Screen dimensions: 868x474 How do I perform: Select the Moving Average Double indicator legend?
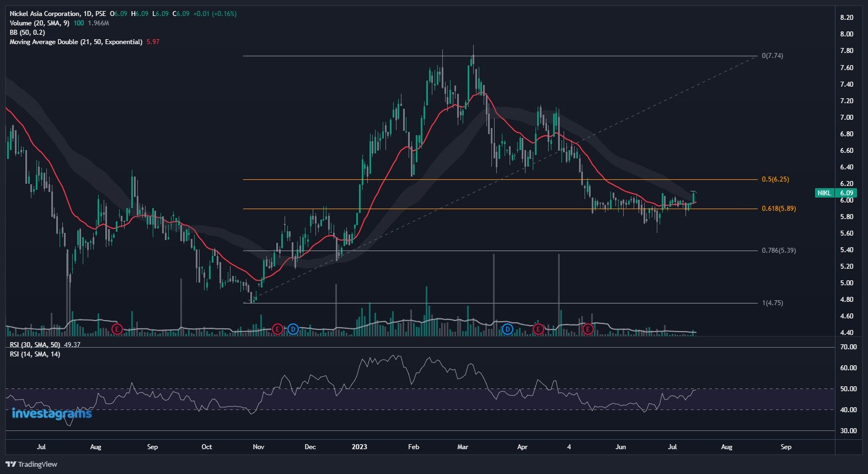tap(76, 42)
